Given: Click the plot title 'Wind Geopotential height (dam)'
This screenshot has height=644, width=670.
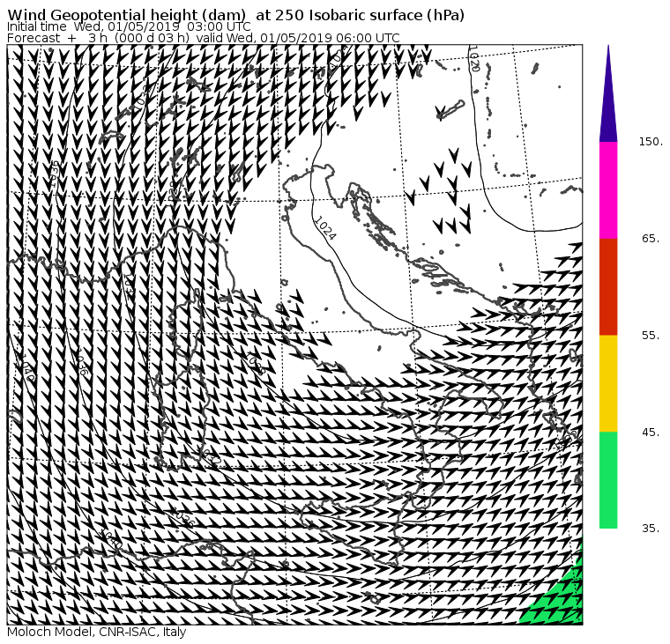Looking at the screenshot, I should (126, 15).
